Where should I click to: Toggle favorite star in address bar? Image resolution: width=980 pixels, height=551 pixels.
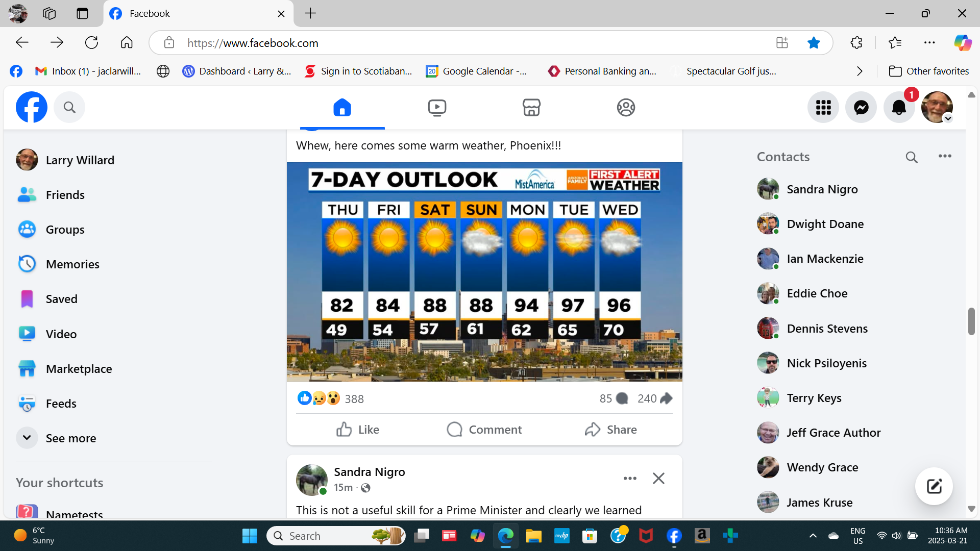tap(814, 43)
